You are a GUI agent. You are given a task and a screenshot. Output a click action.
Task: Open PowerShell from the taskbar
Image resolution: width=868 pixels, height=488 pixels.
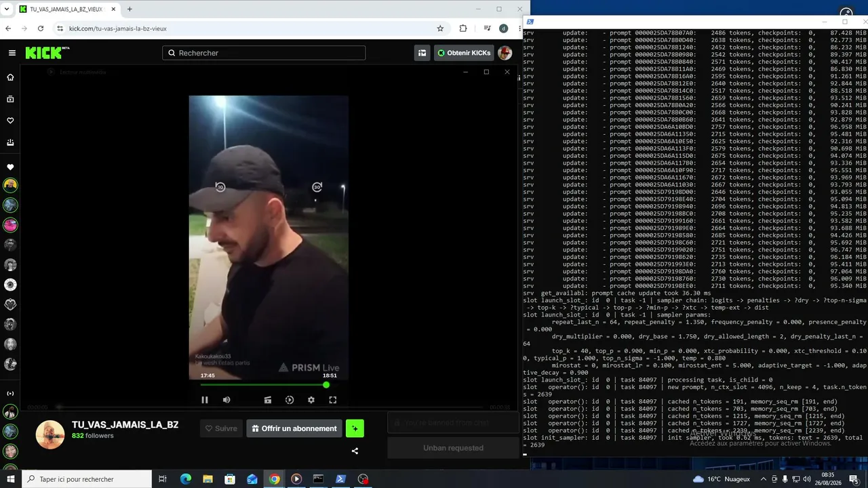340,479
